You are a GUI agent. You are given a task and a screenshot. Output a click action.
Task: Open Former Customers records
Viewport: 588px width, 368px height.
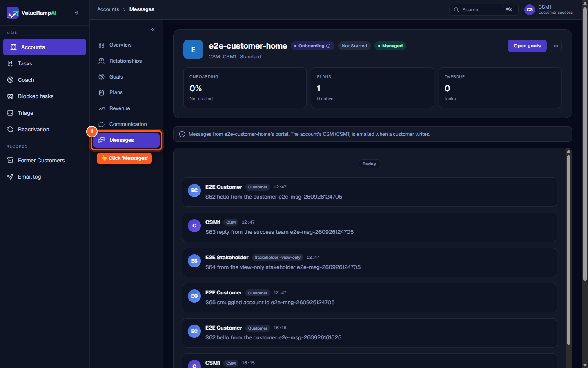pos(45,160)
